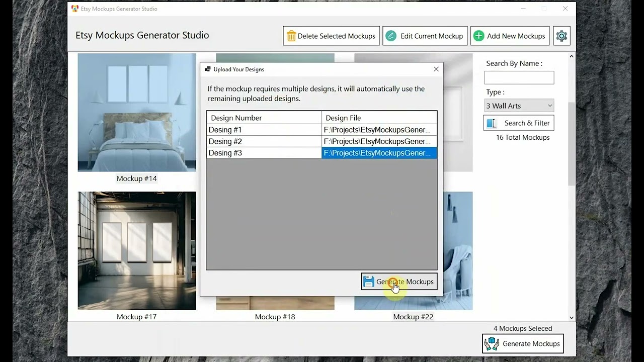Click the Add New Mockups button label
The height and width of the screenshot is (362, 644).
[516, 36]
